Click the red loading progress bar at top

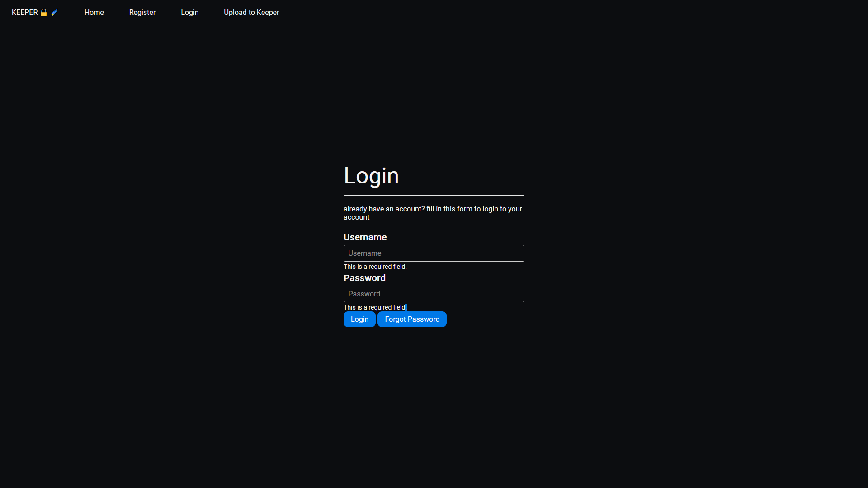390,0
